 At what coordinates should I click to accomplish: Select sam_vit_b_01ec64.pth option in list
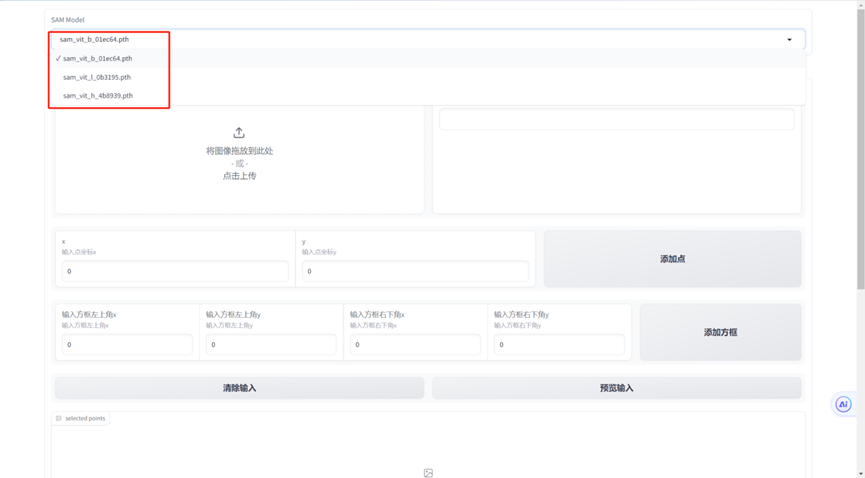tap(429, 59)
